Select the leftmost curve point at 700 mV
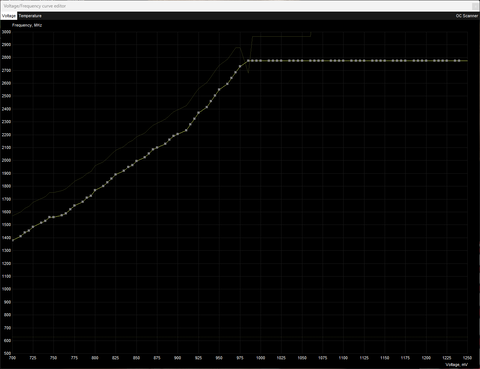Image resolution: width=480 pixels, height=369 pixels. [x=13, y=240]
